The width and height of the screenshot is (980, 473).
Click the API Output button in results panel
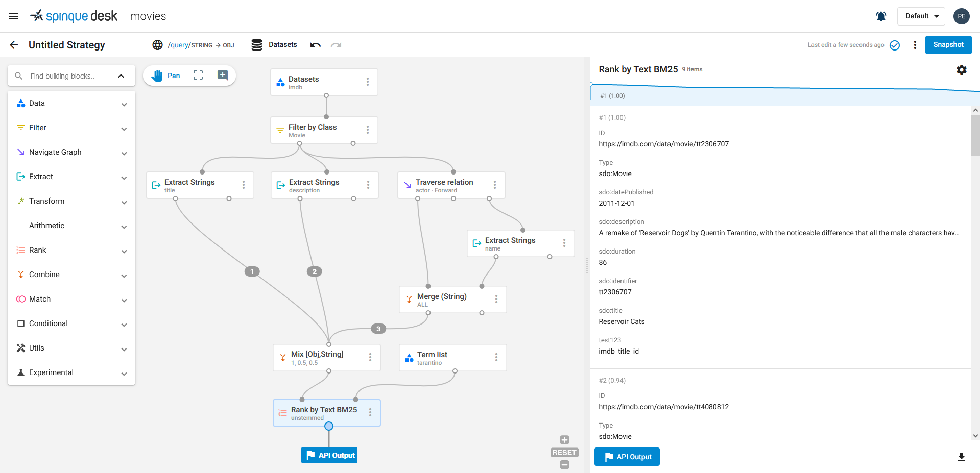coord(627,457)
